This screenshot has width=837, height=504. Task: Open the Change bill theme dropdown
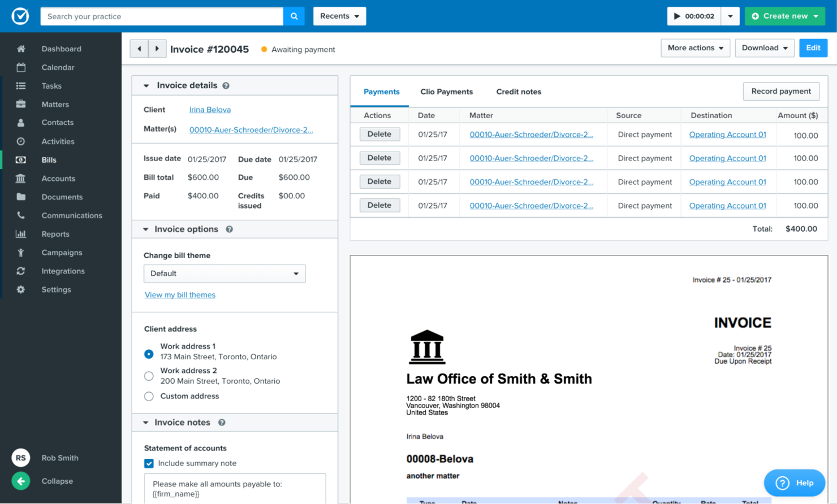(225, 273)
